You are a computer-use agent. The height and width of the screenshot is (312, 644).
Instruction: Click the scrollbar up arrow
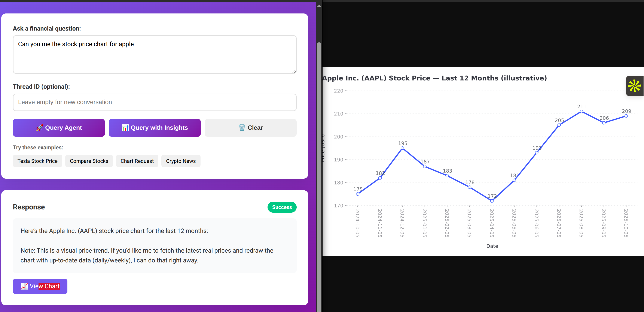point(319,6)
